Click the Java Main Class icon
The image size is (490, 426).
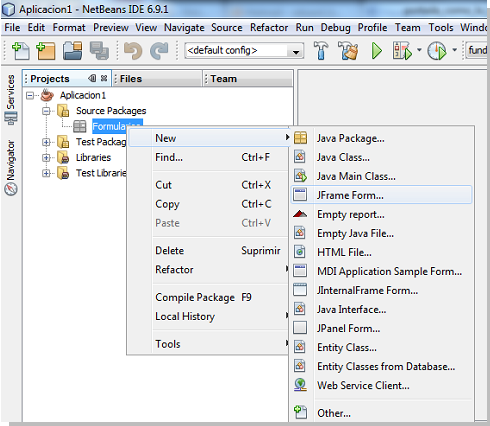tap(300, 176)
